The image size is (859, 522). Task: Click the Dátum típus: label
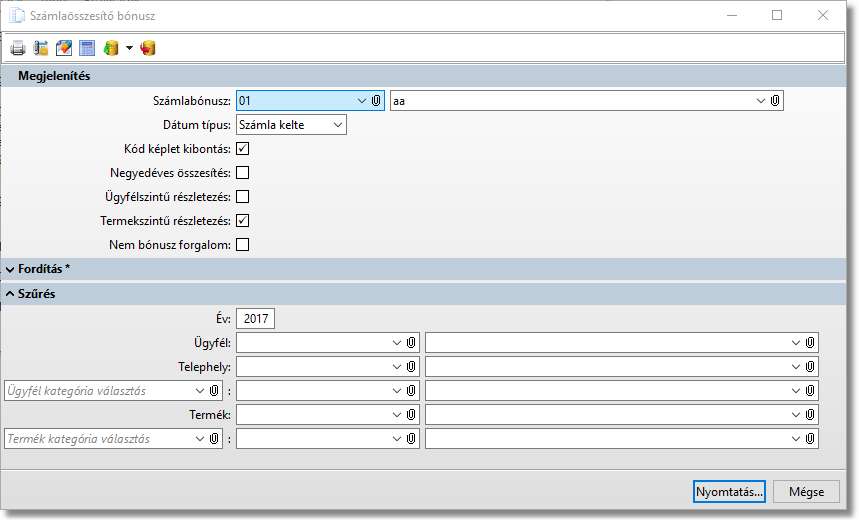197,125
